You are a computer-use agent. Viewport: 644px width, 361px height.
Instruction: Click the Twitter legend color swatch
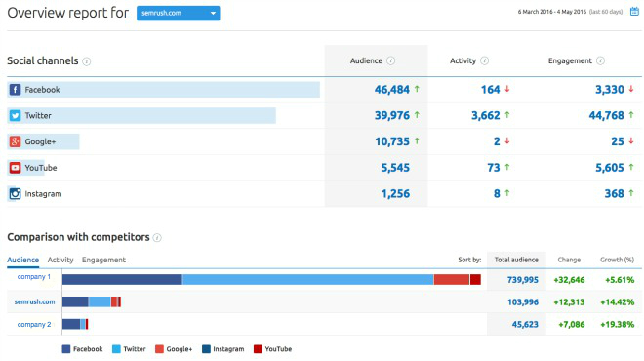(116, 349)
